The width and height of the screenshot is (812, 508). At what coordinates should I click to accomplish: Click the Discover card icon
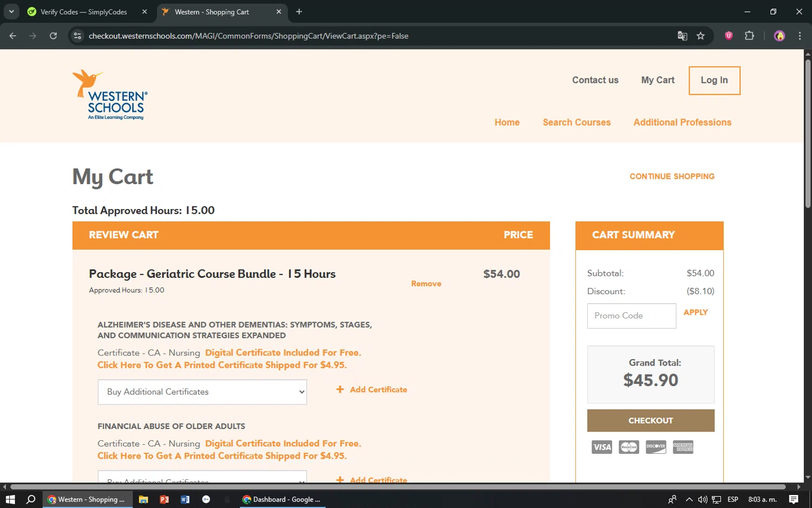click(656, 447)
